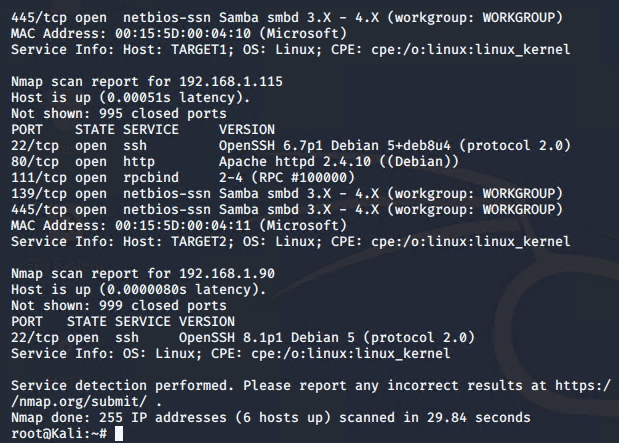Click MAC address 00:15:5D:00:04:11

tap(183, 225)
